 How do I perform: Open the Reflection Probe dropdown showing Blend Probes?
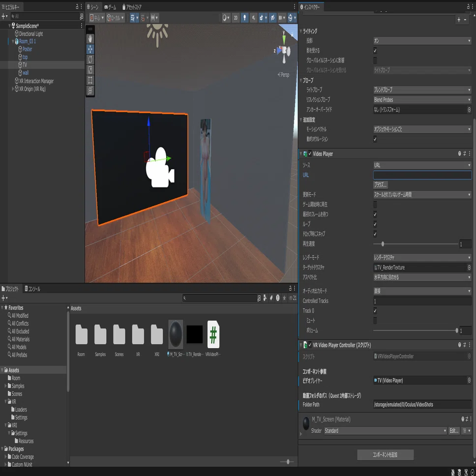(x=422, y=100)
